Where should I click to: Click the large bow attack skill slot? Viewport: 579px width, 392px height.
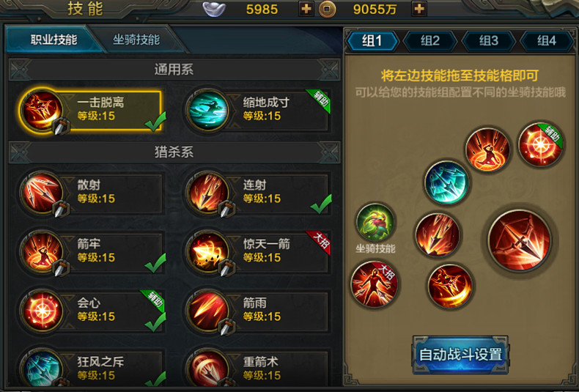519,240
